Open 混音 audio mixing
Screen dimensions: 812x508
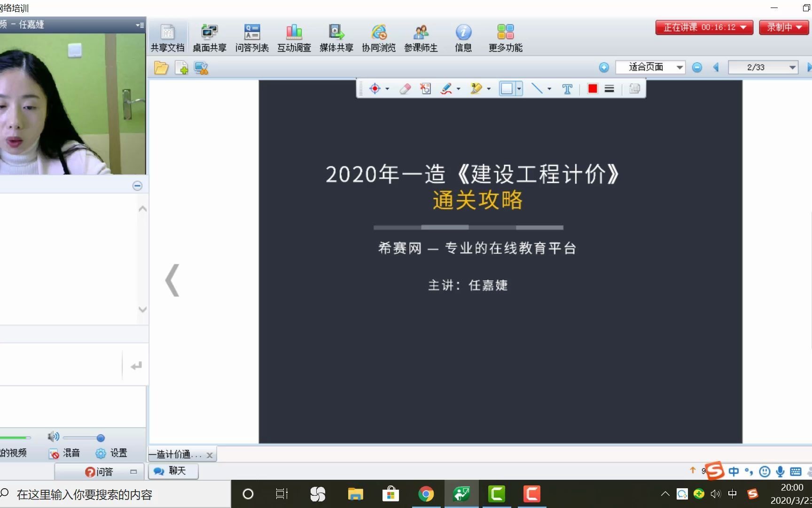click(x=65, y=453)
